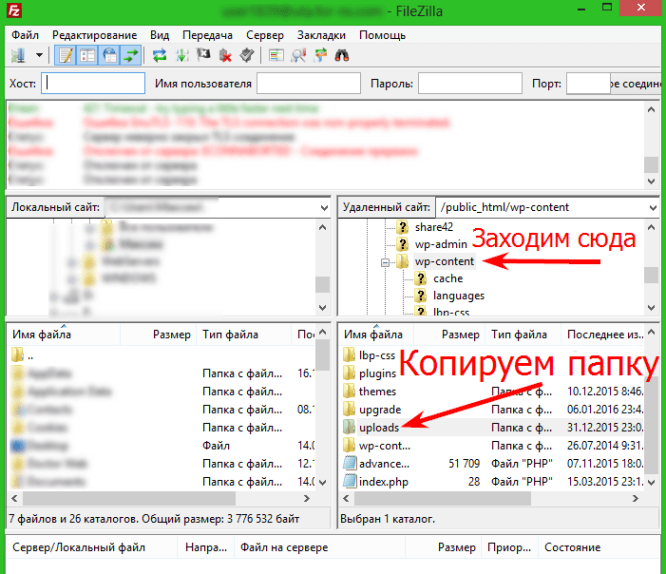666x574 pixels.
Task: Open the Site Manager icon
Action: point(19,55)
